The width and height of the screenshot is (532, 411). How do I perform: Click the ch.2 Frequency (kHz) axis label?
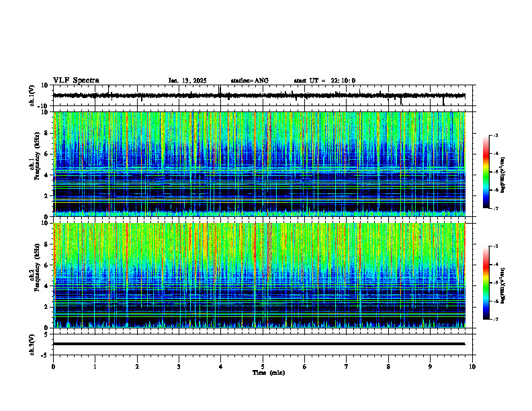(34, 267)
